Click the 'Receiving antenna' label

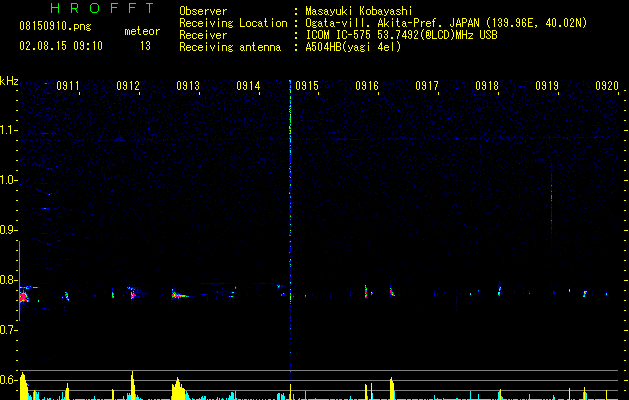pos(230,47)
